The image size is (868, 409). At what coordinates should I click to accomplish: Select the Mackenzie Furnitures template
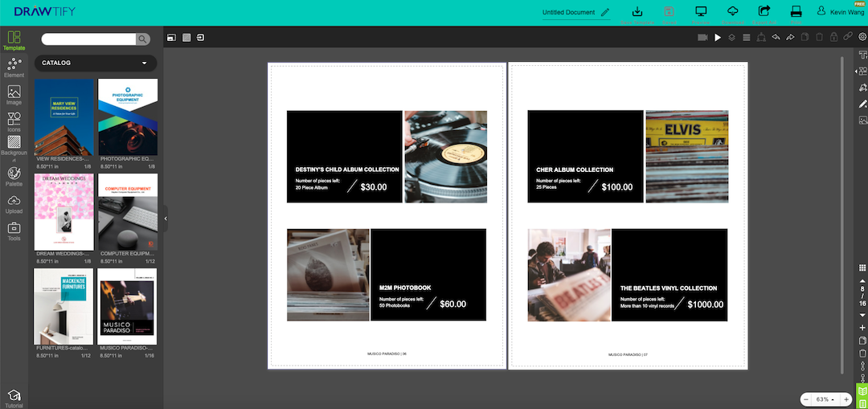point(63,307)
